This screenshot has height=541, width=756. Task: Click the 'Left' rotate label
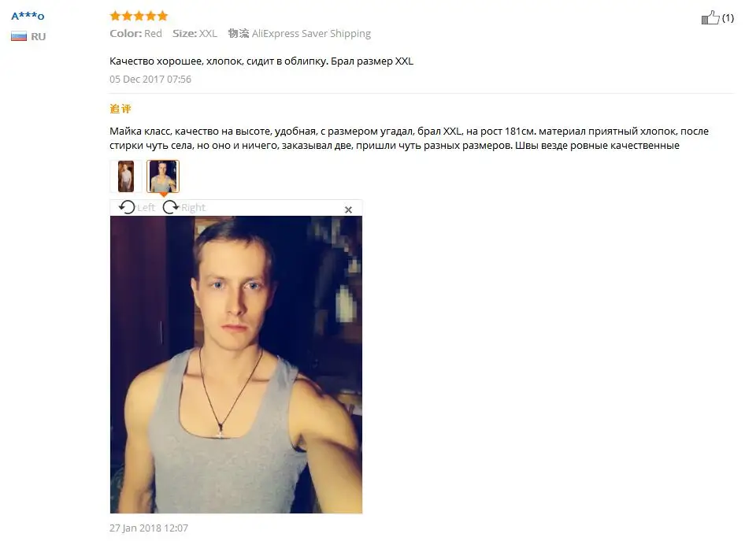click(146, 207)
